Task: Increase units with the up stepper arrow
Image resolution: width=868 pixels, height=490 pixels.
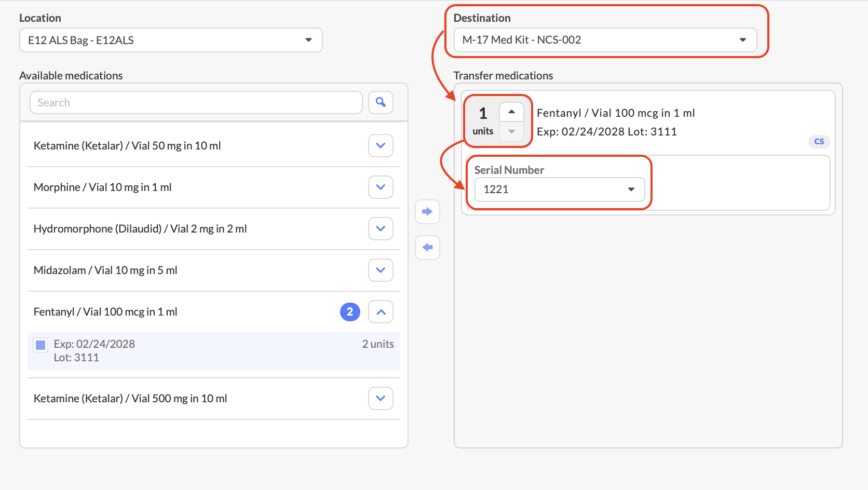Action: point(511,112)
